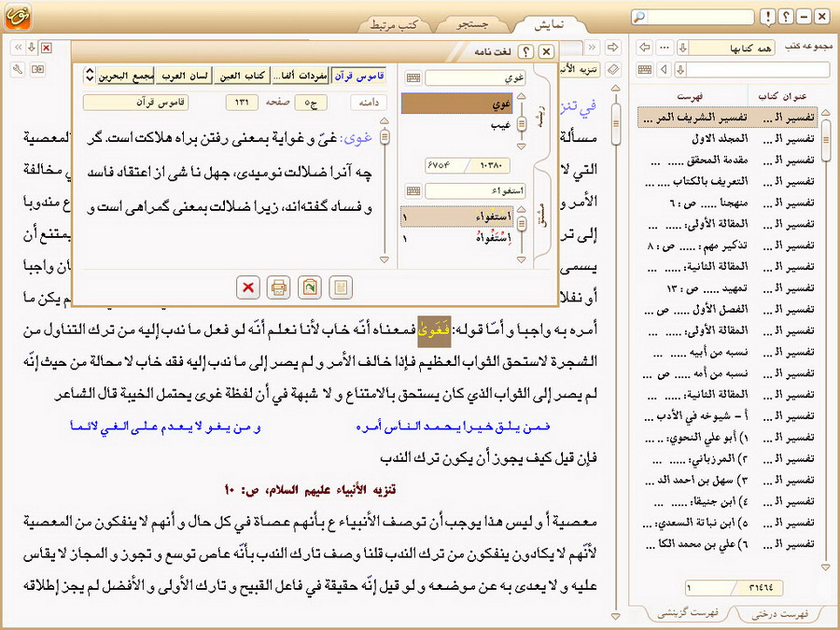This screenshot has height=630, width=840.
Task: Switch to the کتب مرتبط tab
Action: (x=394, y=24)
